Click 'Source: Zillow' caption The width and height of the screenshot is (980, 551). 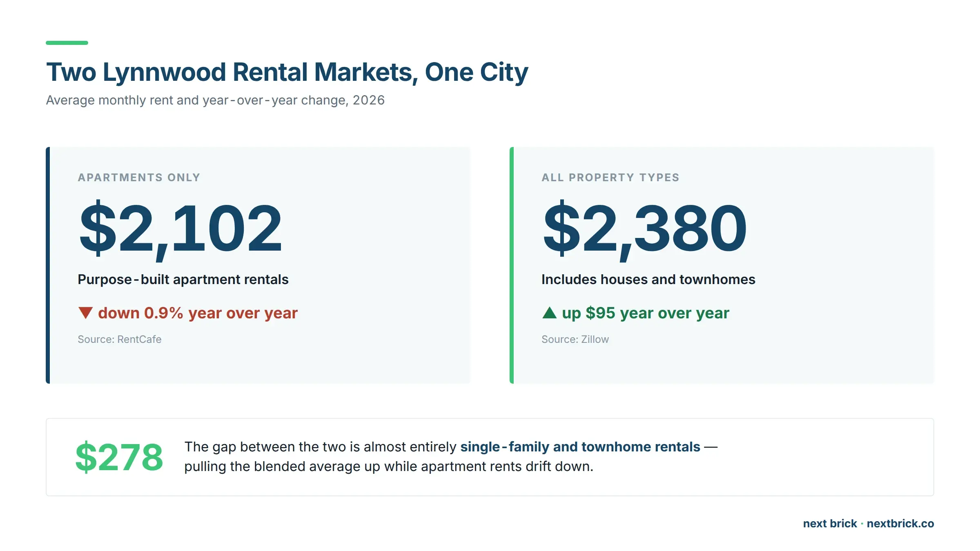575,340
